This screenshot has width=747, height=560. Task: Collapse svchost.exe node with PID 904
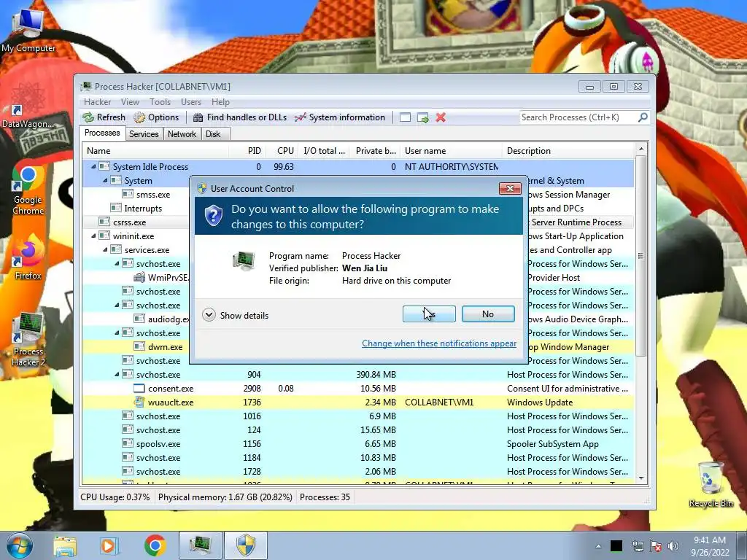tap(117, 374)
